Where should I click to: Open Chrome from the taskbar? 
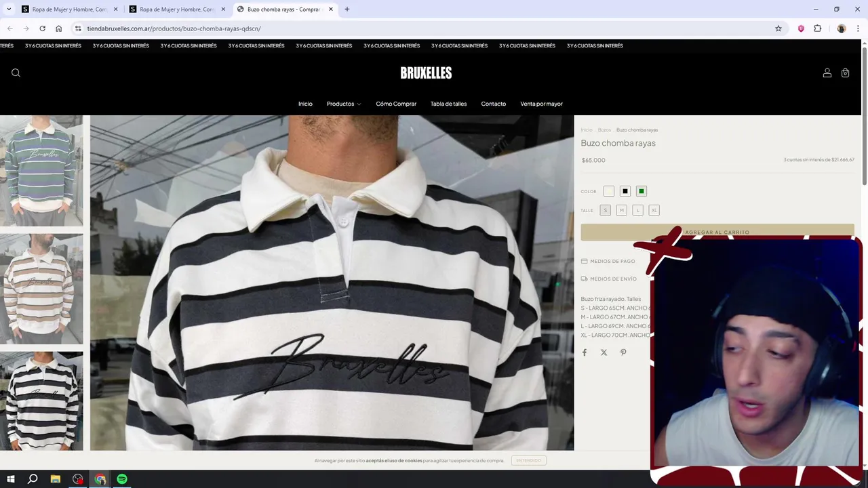point(100,479)
